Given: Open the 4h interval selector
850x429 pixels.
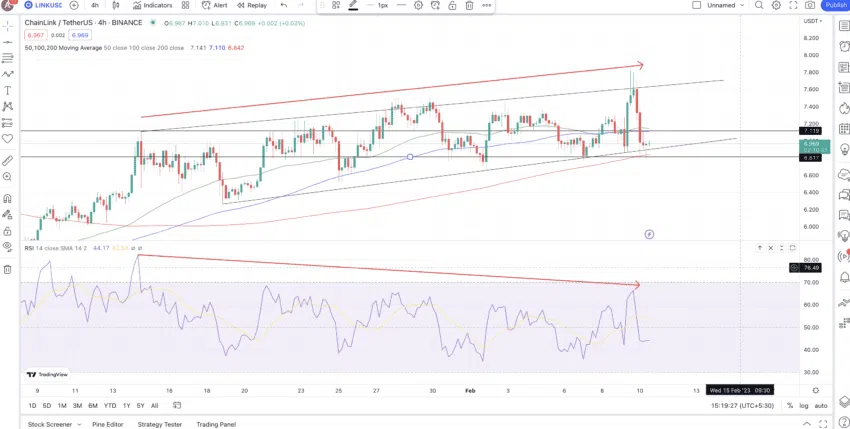Looking at the screenshot, I should click(95, 5).
